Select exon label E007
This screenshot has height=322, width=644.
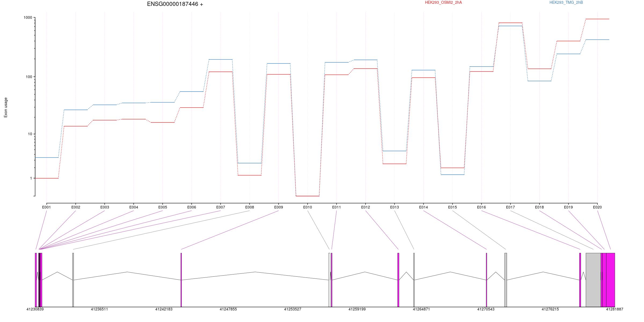point(221,207)
